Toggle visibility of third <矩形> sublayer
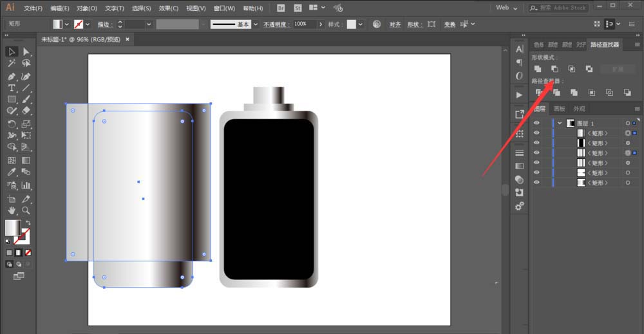 click(x=536, y=153)
